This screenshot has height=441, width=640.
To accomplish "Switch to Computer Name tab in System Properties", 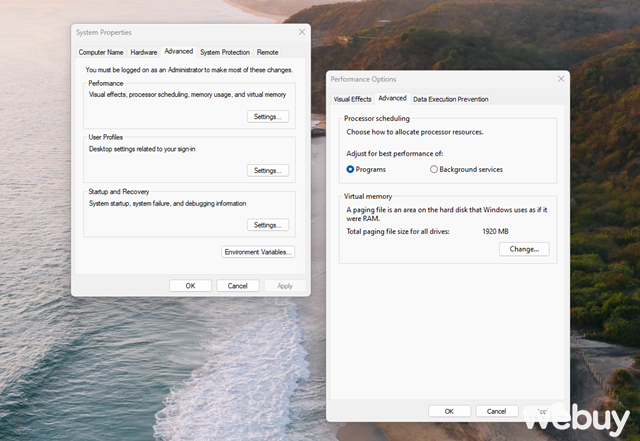I will (x=101, y=52).
